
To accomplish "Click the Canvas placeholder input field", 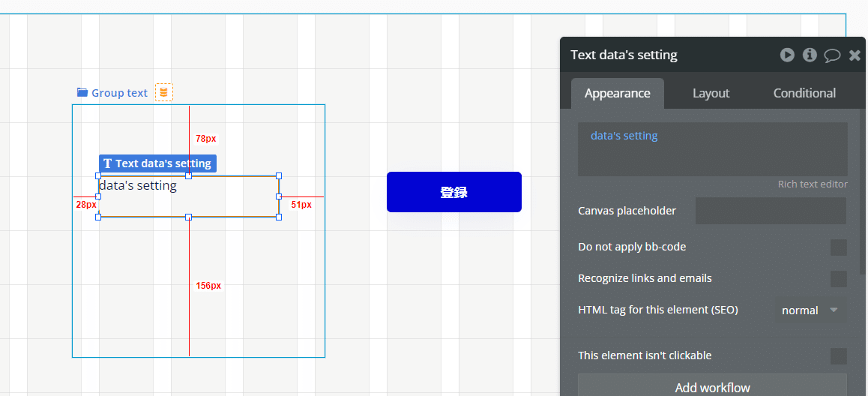I will [771, 211].
